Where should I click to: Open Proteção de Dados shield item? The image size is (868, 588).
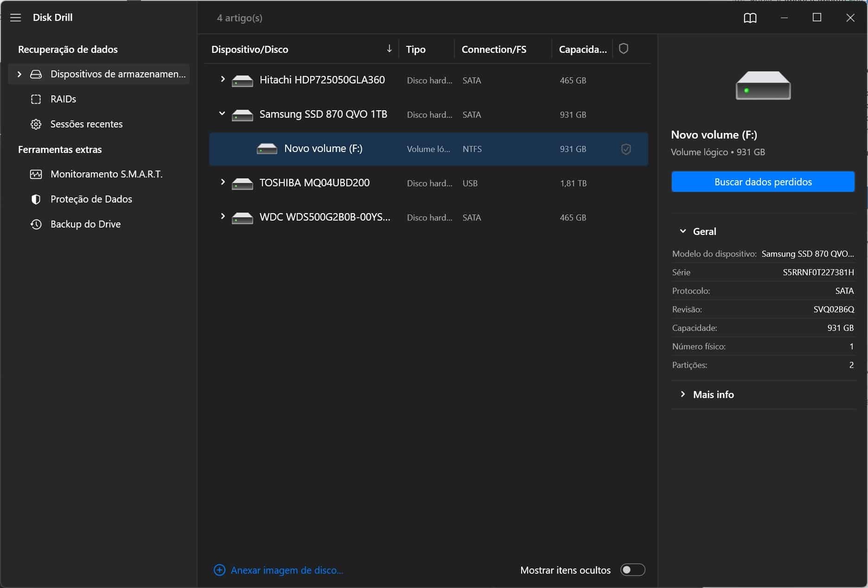(x=91, y=199)
